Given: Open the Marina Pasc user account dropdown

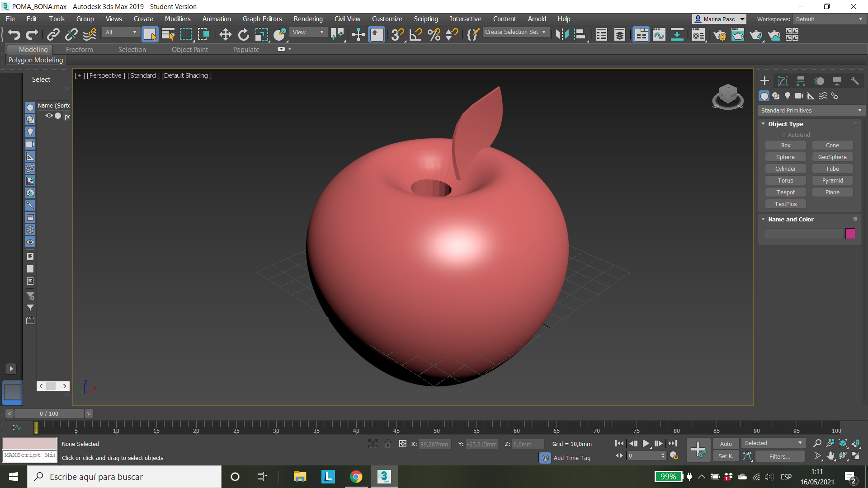Looking at the screenshot, I should (x=719, y=19).
